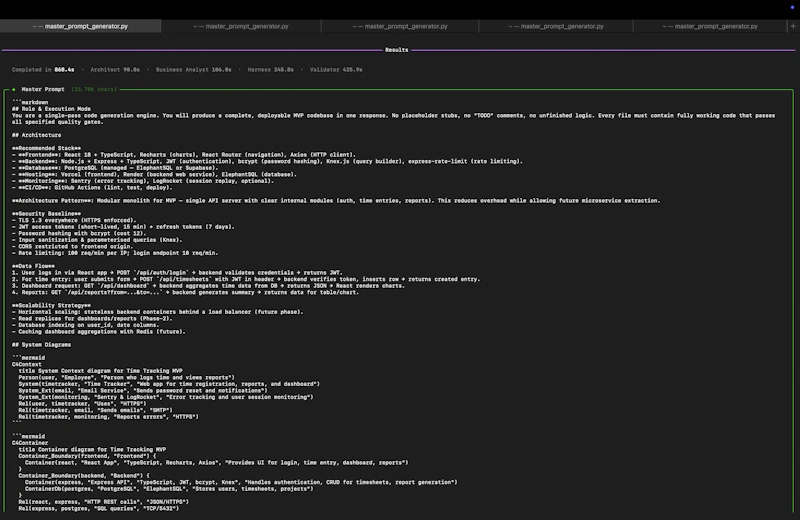The height and width of the screenshot is (520, 800).
Task: Click the green diamond beside Master Prompt
Action: pos(14,89)
